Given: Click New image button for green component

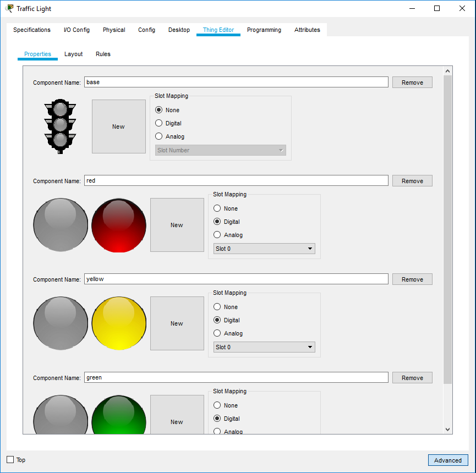Looking at the screenshot, I should [x=177, y=415].
